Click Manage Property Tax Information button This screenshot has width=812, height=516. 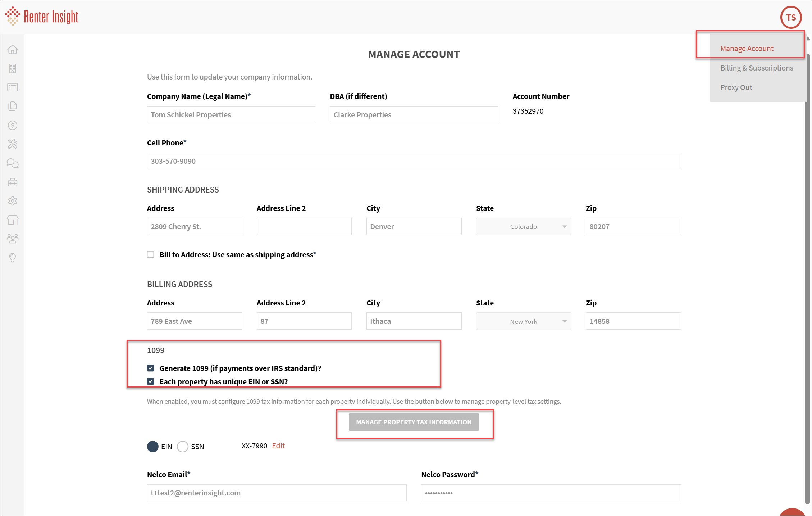tap(414, 422)
